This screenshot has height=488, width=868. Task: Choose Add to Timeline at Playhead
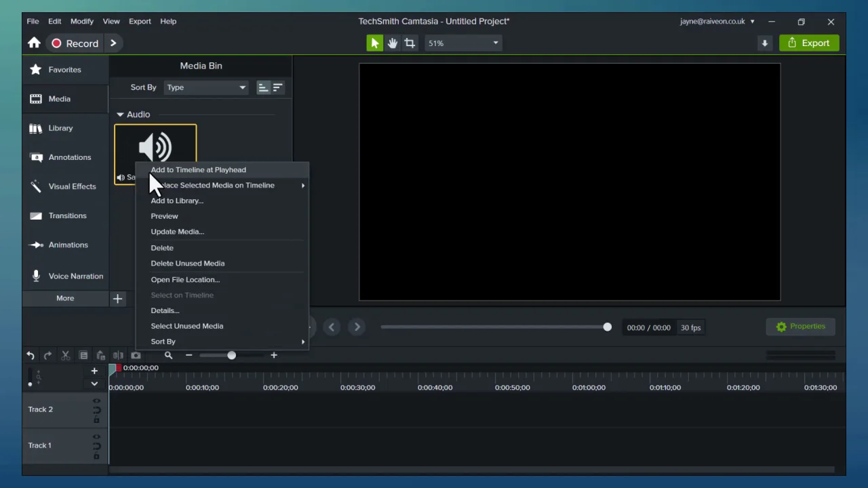pos(222,169)
